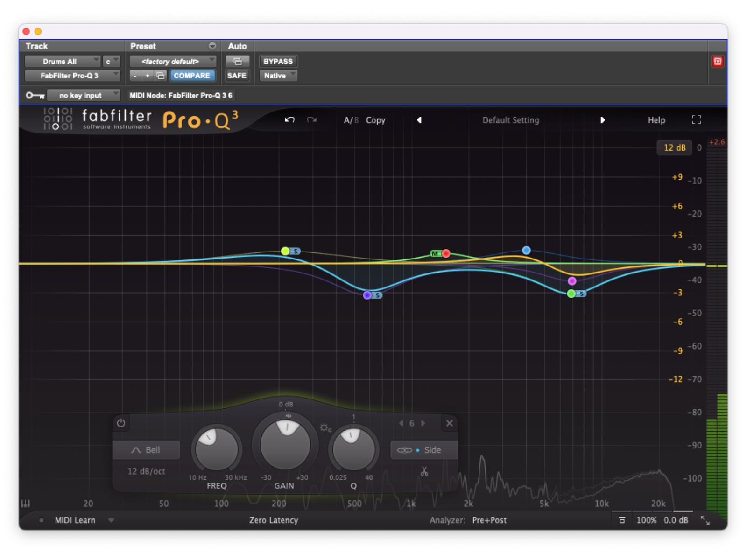Screen dimensions: 747x560
Task: Open the 12 dB/oct slope menu
Action: point(146,471)
